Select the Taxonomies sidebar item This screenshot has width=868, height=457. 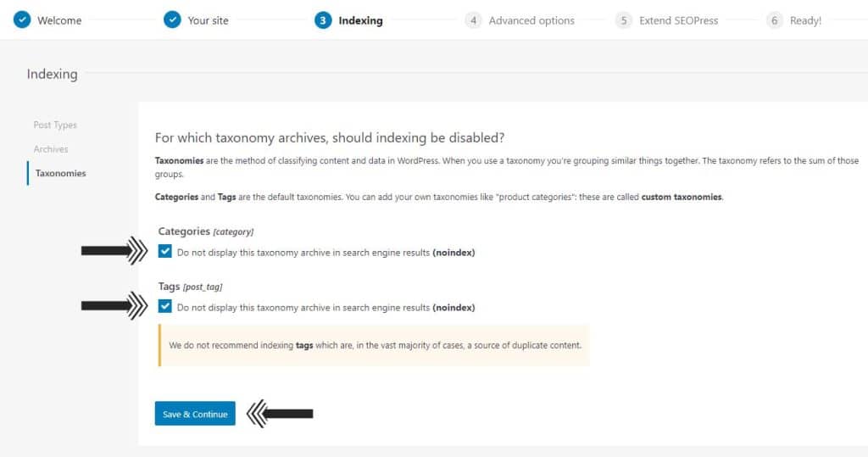[x=60, y=173]
